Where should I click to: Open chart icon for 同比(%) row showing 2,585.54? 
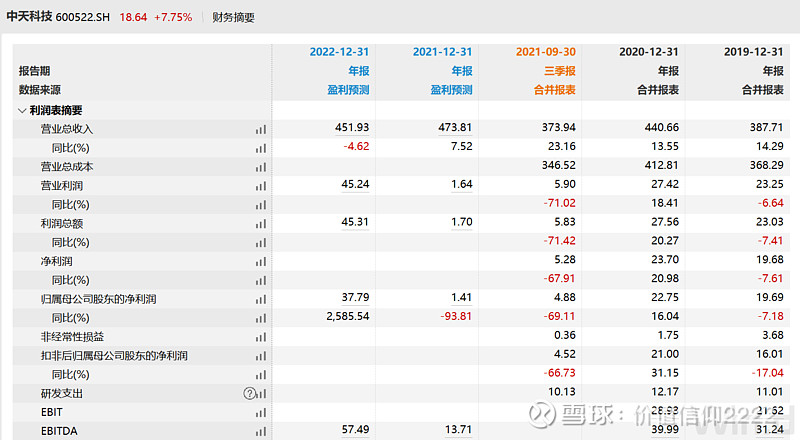pos(261,319)
